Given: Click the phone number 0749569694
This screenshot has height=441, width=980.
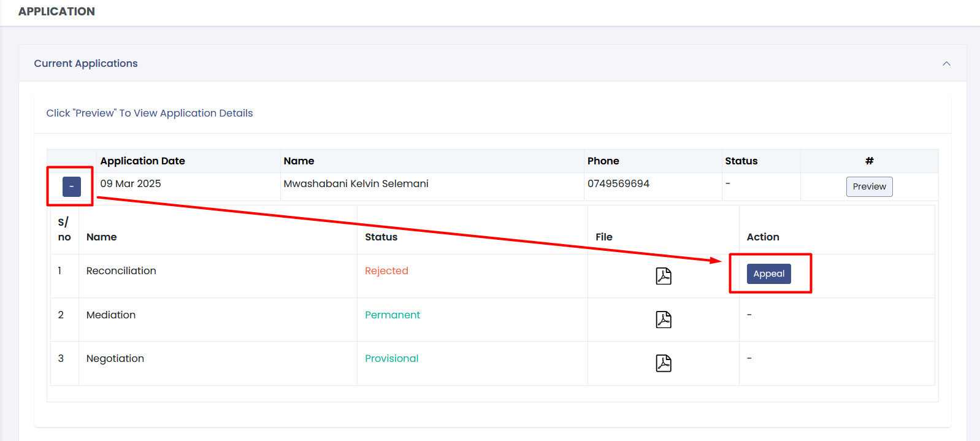Looking at the screenshot, I should point(618,183).
